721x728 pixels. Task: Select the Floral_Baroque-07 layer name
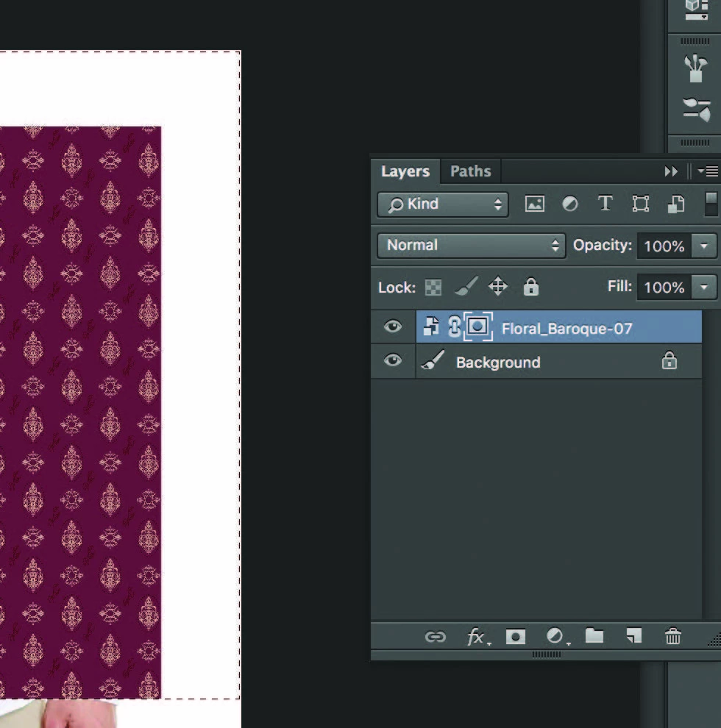566,329
